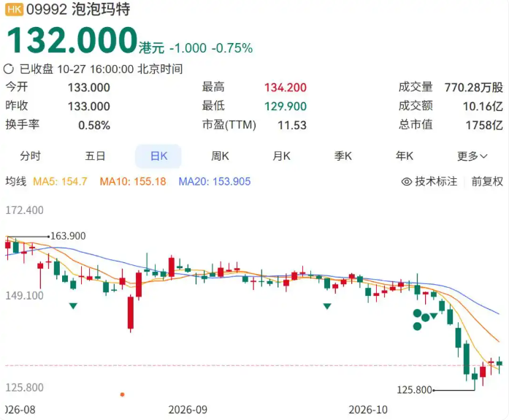Click the 163.900 high price marker
Viewport: 509px width, 420px height.
[x=68, y=236]
